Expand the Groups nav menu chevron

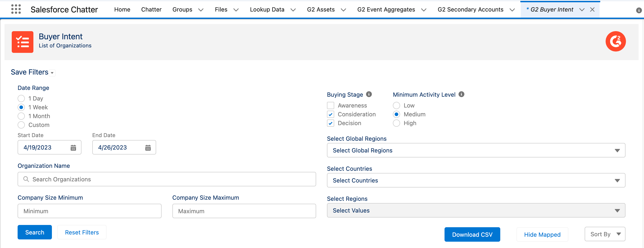pos(201,10)
